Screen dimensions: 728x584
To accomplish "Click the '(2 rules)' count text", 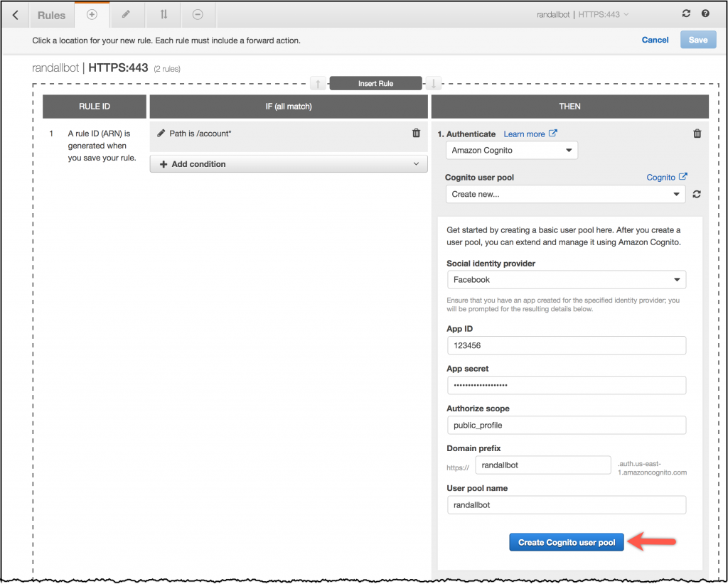I will click(x=167, y=69).
